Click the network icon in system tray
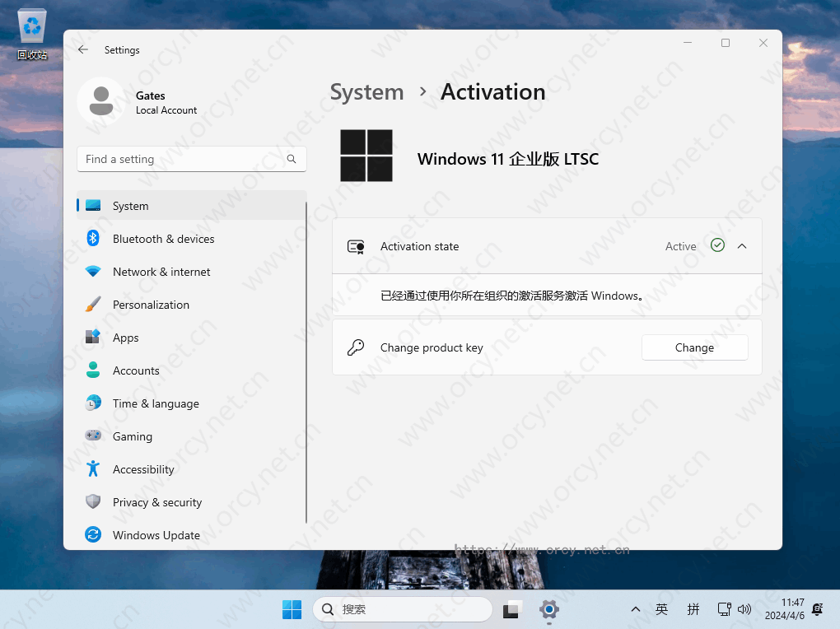The width and height of the screenshot is (840, 629). pyautogui.click(x=724, y=609)
